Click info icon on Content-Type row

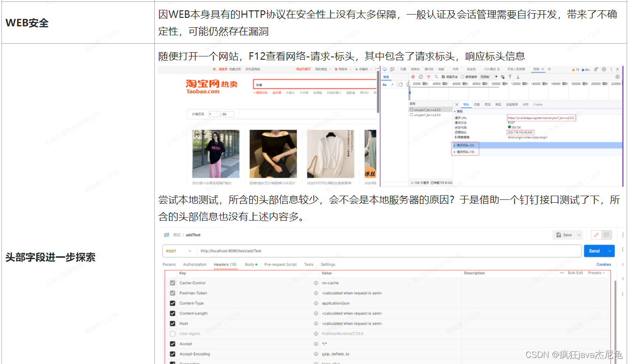click(x=316, y=303)
